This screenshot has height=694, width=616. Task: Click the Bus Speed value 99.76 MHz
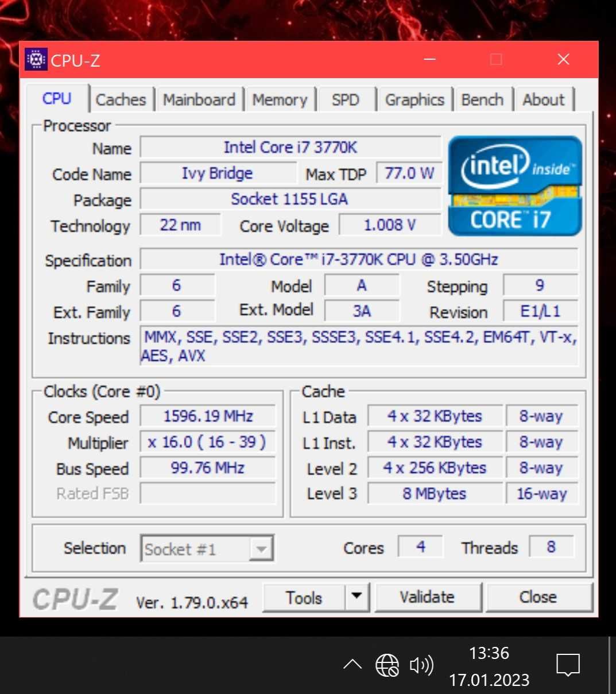208,468
